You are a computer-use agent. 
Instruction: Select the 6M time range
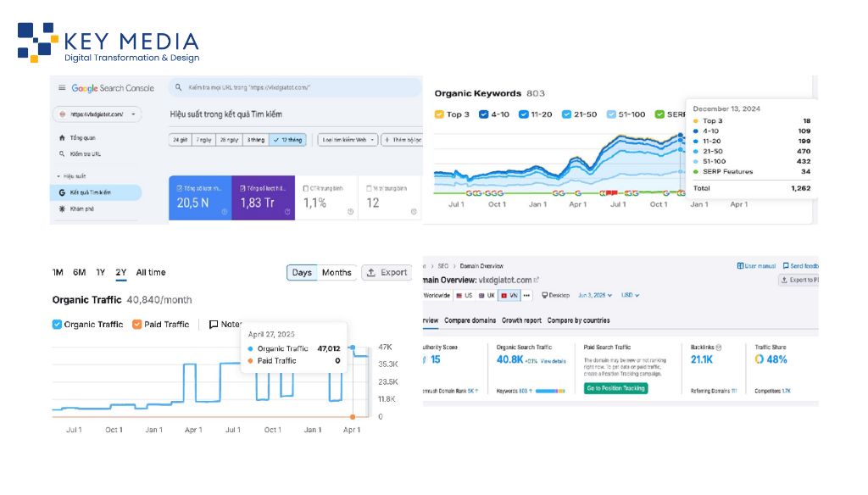point(79,272)
